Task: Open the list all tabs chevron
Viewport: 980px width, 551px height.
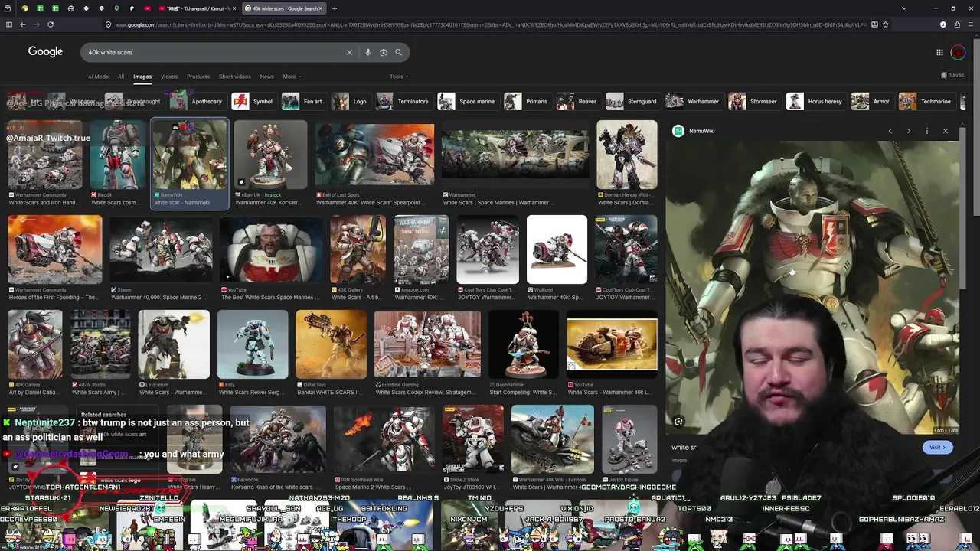Action: (x=904, y=8)
